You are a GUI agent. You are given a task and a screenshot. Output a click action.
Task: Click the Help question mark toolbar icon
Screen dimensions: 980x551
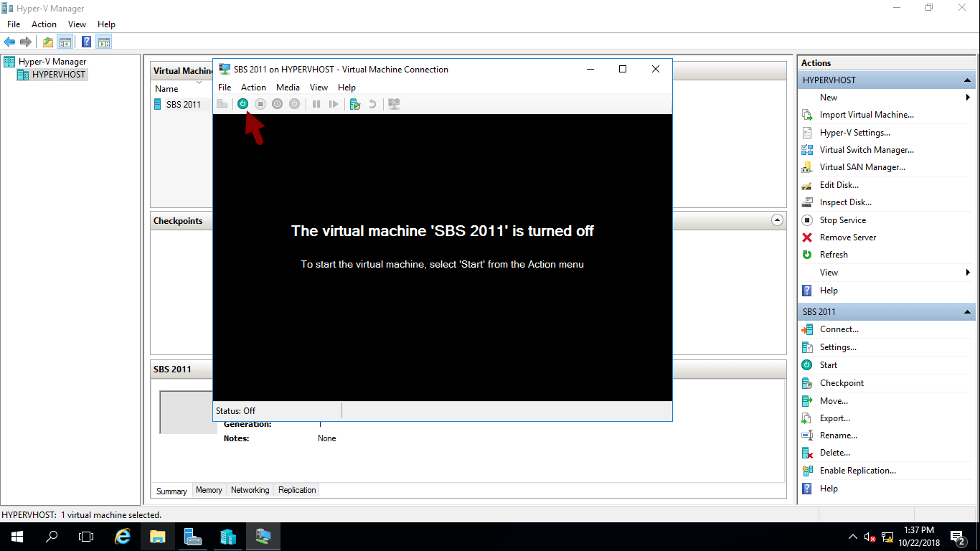pos(87,42)
